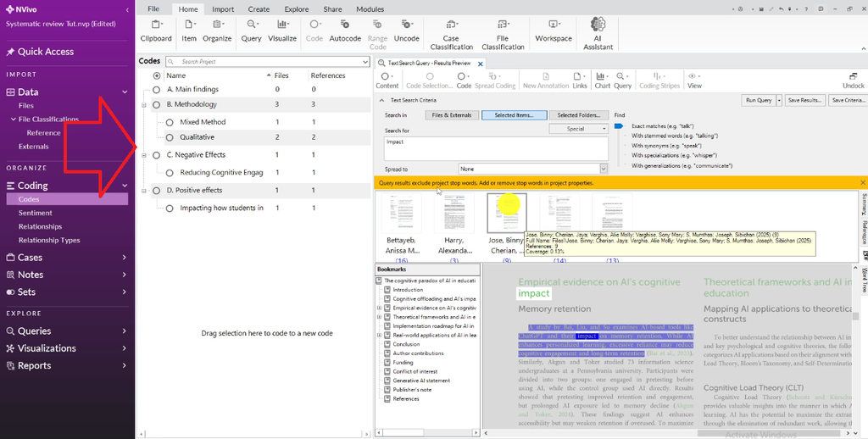868x439 pixels.
Task: Click Code in the results toolbar
Action: coord(464,81)
